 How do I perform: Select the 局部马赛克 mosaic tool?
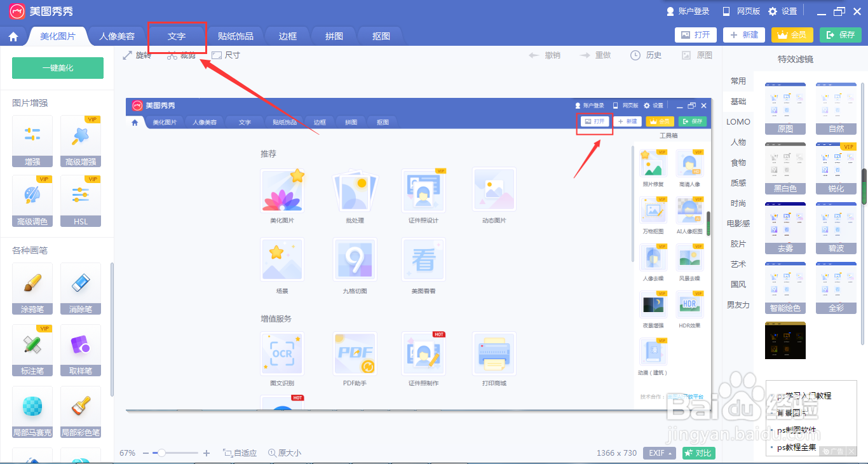pyautogui.click(x=32, y=412)
